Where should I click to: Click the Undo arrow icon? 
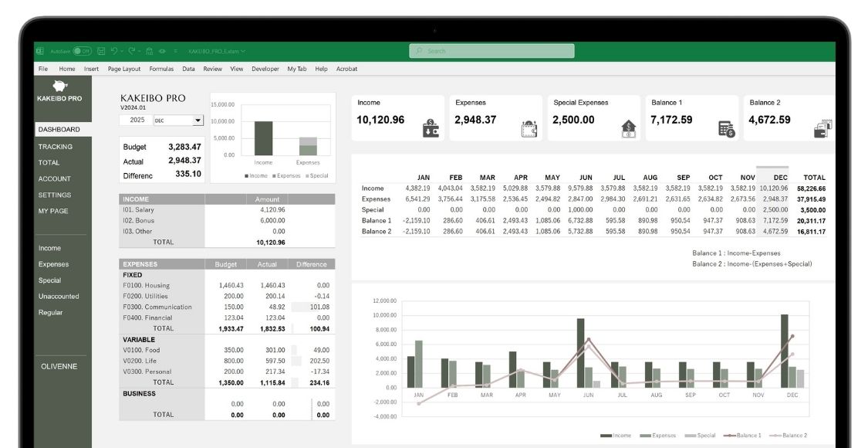(x=113, y=51)
